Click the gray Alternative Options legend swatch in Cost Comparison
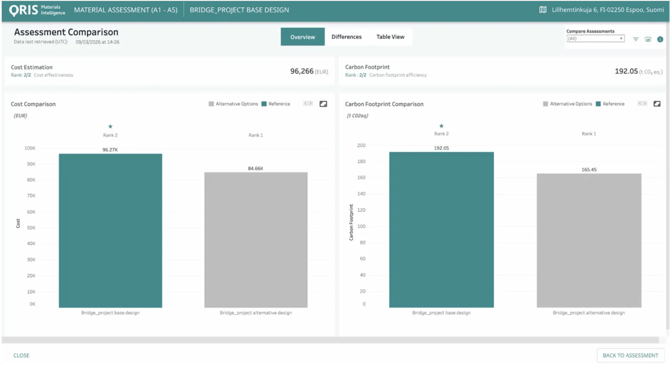Viewport: 670px width, 365px height. 211,104
